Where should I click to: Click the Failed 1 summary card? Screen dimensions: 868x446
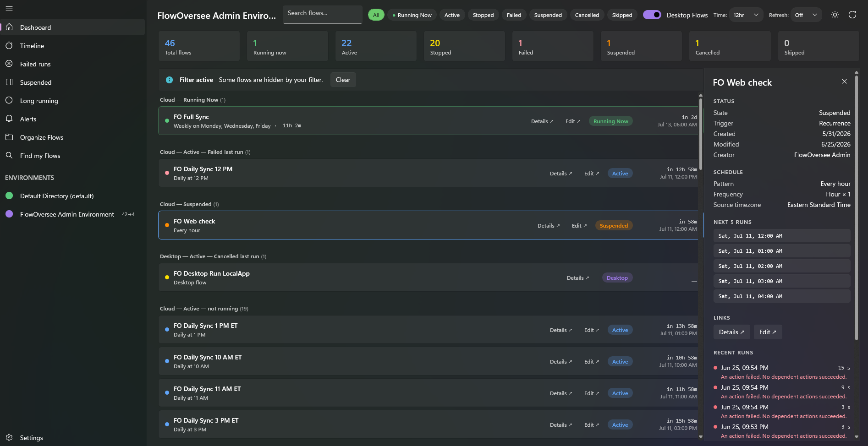tap(553, 46)
